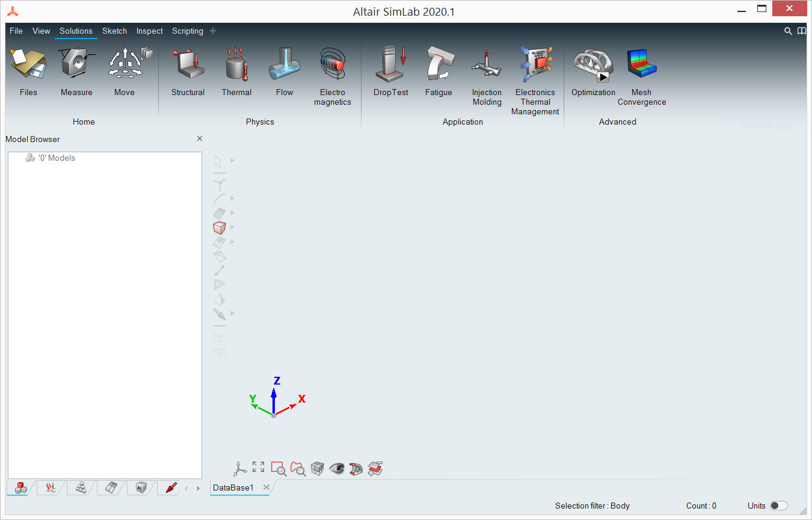Open the Optimization tool
The image size is (812, 520).
(593, 72)
